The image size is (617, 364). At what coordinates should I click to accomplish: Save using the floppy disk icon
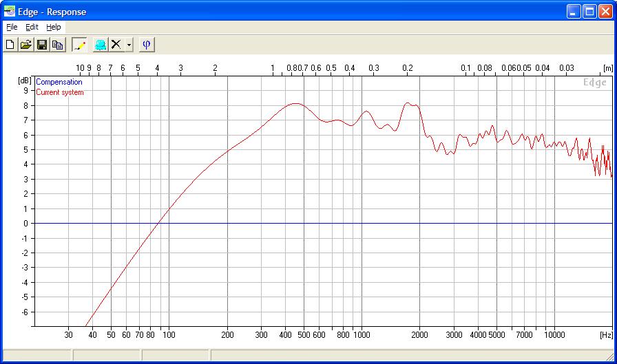point(42,45)
